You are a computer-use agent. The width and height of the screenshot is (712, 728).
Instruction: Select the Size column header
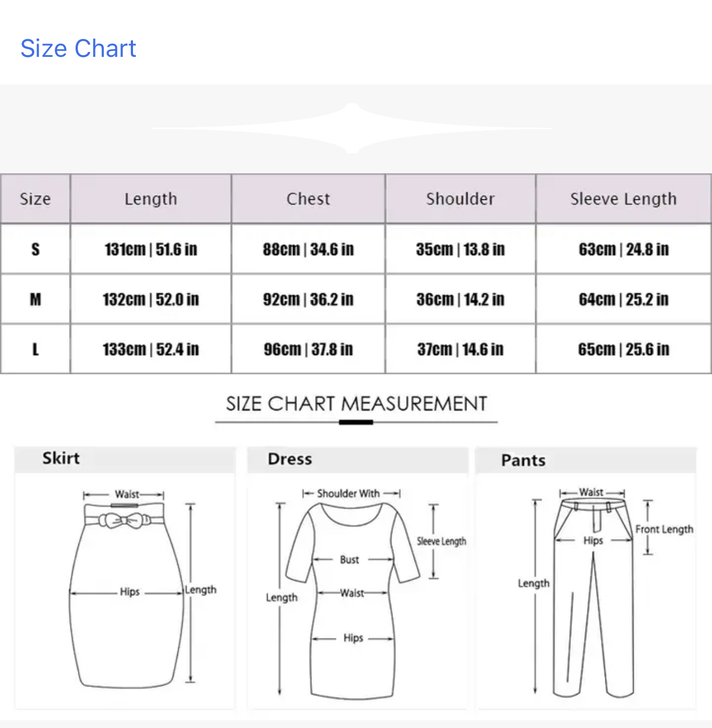[x=35, y=199]
